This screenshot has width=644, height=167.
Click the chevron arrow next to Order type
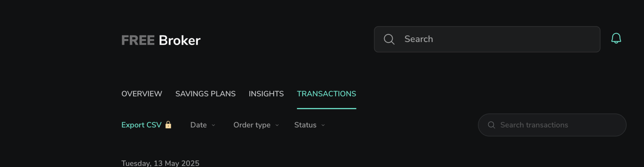tap(277, 125)
